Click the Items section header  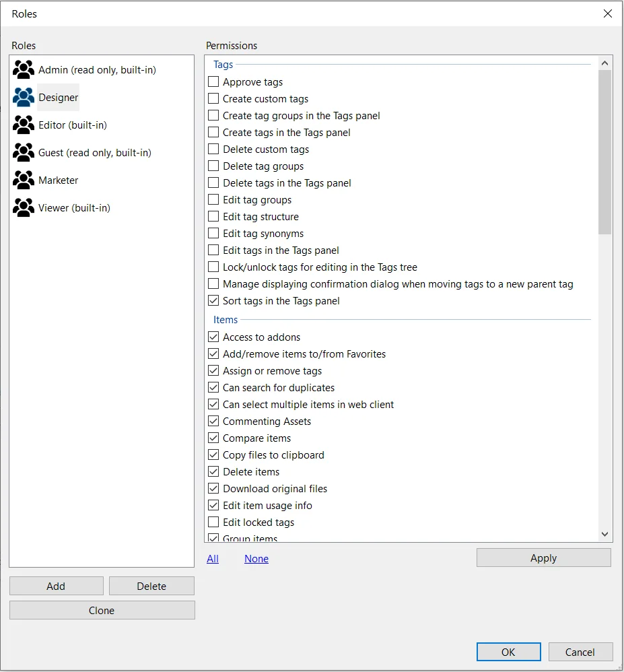coord(226,320)
